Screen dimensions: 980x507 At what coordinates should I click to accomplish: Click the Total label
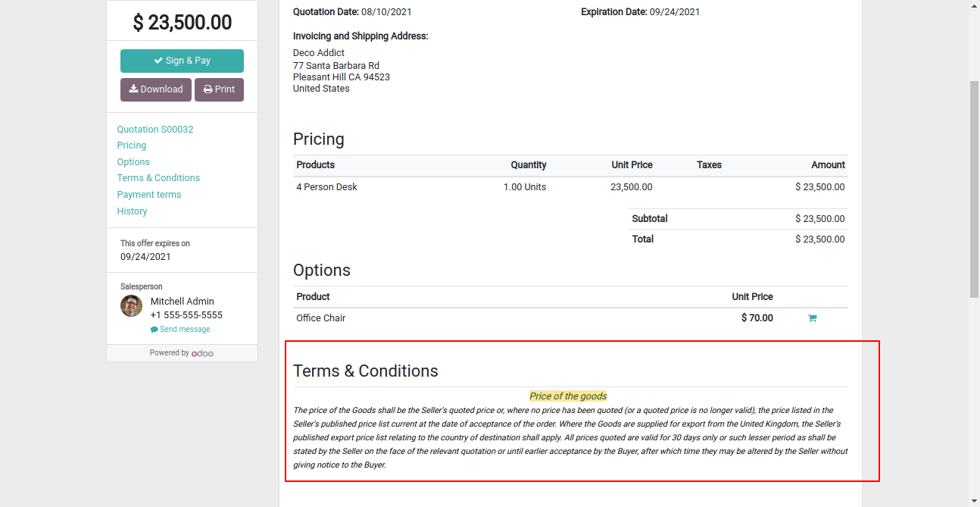pos(643,239)
